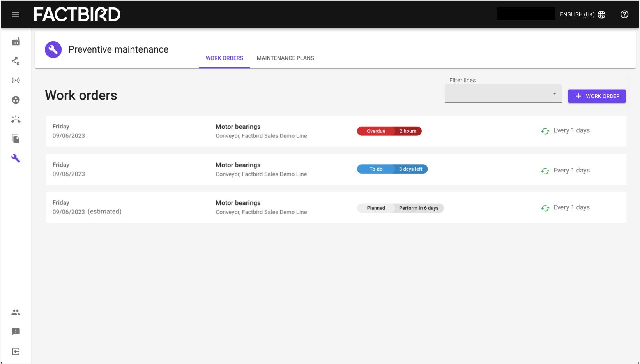Select the wrench maintenance sidebar icon
This screenshot has width=640, height=364.
point(16,158)
